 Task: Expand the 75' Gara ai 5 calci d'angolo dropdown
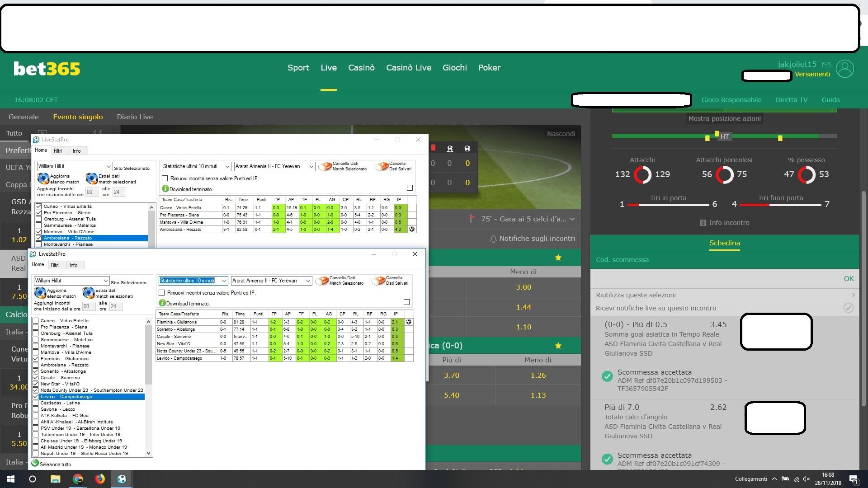pos(572,219)
